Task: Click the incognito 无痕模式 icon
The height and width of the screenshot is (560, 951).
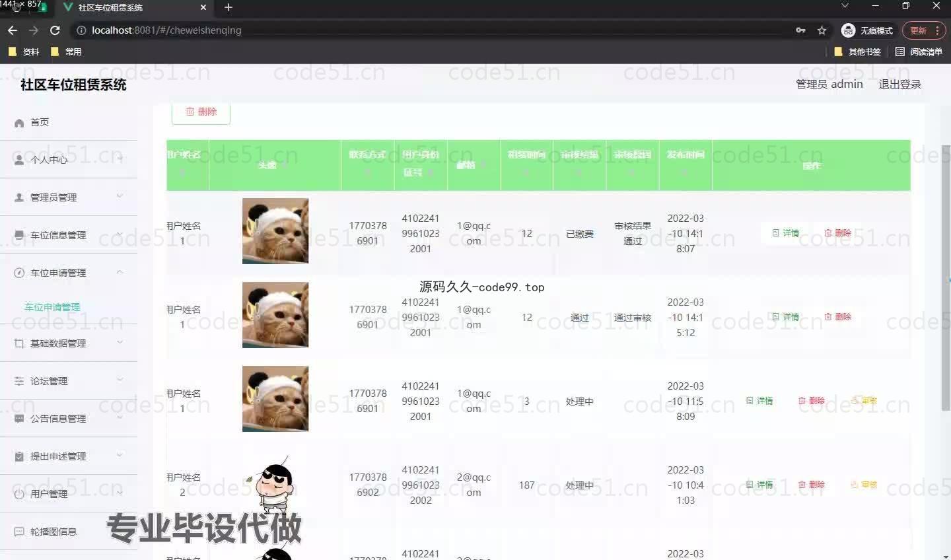Action: [x=848, y=30]
